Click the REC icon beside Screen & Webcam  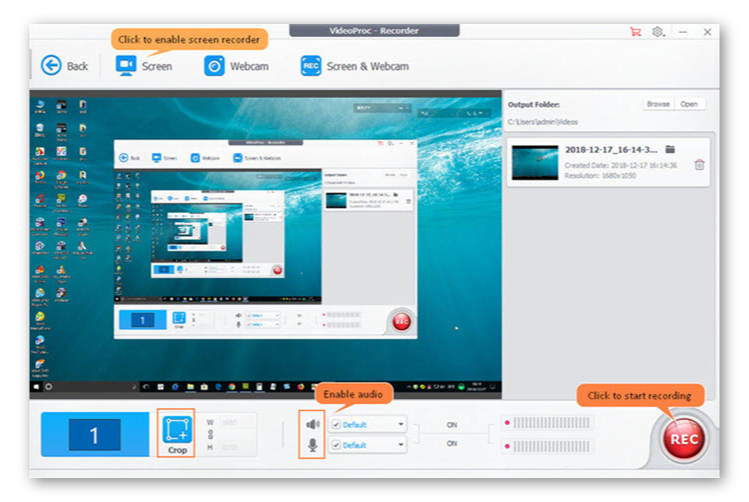[x=310, y=66]
